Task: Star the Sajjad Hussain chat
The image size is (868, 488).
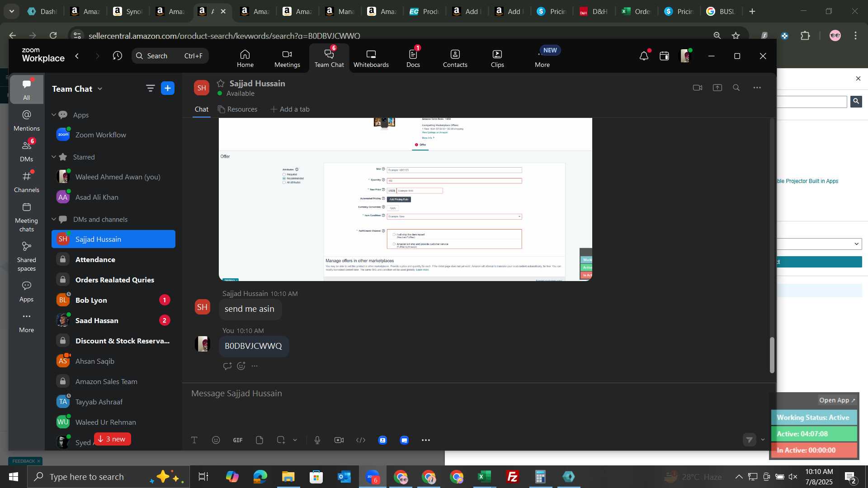Action: 221,83
